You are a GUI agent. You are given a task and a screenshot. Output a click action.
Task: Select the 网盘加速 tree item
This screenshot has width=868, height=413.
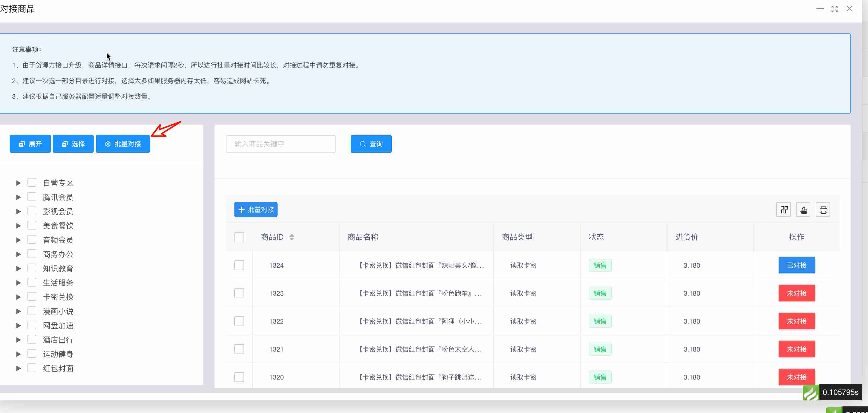(58, 326)
